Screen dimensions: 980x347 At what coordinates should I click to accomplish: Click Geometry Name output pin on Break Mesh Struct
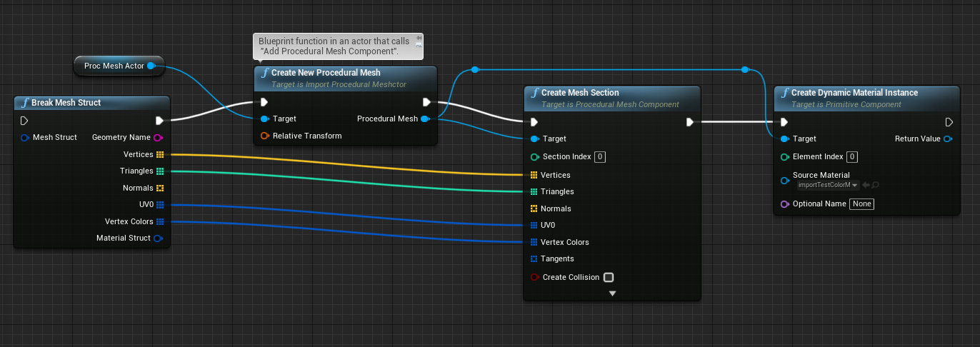click(x=158, y=137)
